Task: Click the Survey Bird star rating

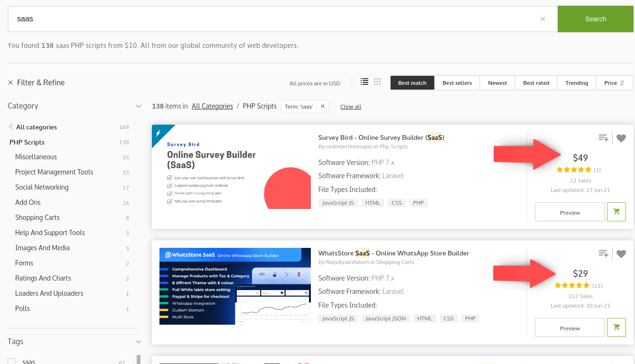Action: [x=574, y=170]
